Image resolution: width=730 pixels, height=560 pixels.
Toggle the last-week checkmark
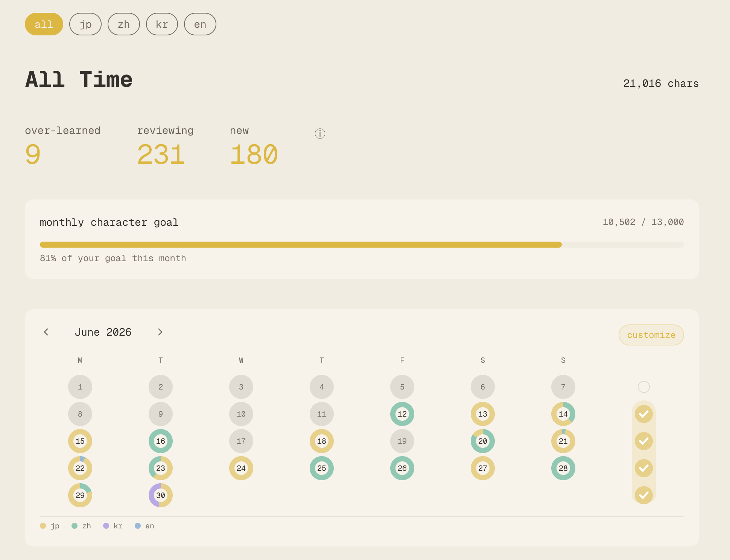point(644,495)
